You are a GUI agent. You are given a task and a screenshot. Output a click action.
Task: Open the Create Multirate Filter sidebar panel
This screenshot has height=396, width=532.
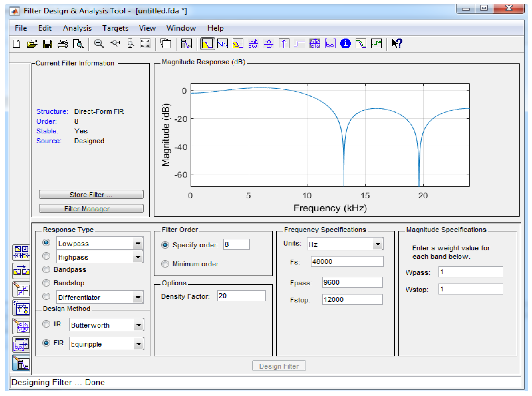click(x=21, y=252)
